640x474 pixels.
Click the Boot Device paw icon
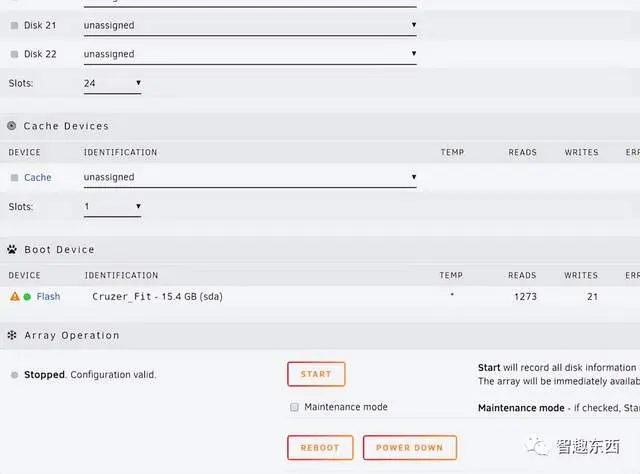coord(12,249)
